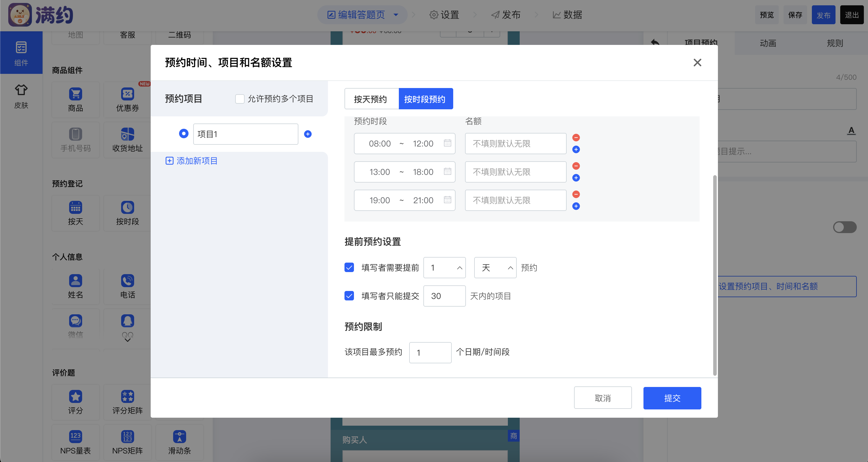Remove the 08:00~12:00 time slot
Viewport: 868px width, 462px height.
click(576, 137)
